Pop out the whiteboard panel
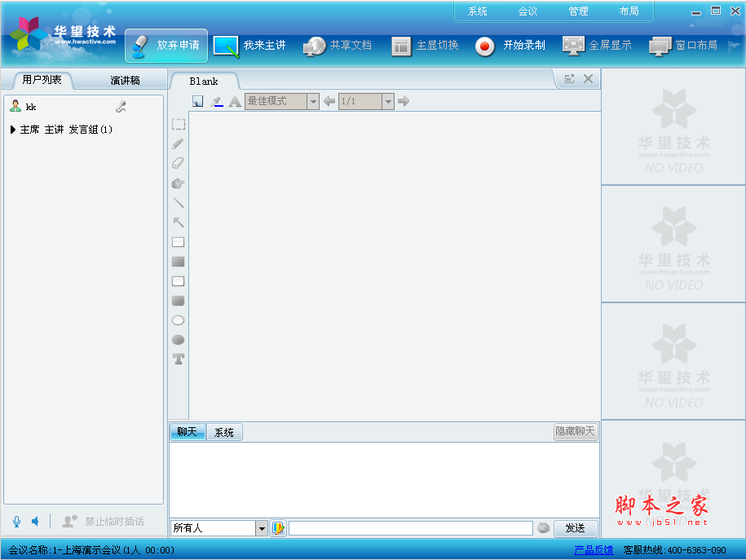The width and height of the screenshot is (746, 560). (570, 79)
